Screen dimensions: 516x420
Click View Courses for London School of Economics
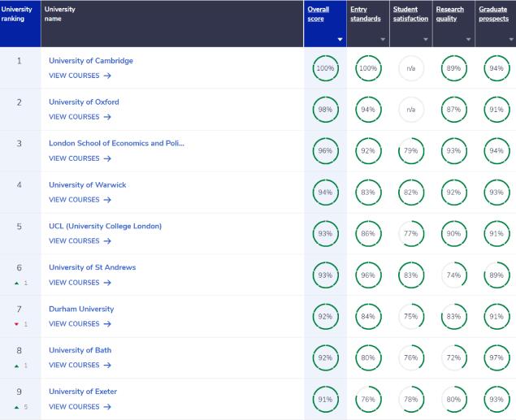pos(80,158)
